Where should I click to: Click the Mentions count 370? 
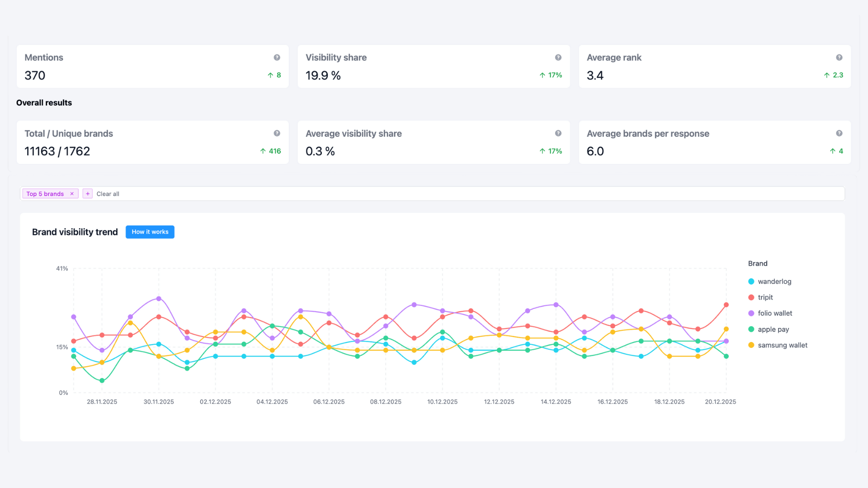(35, 75)
